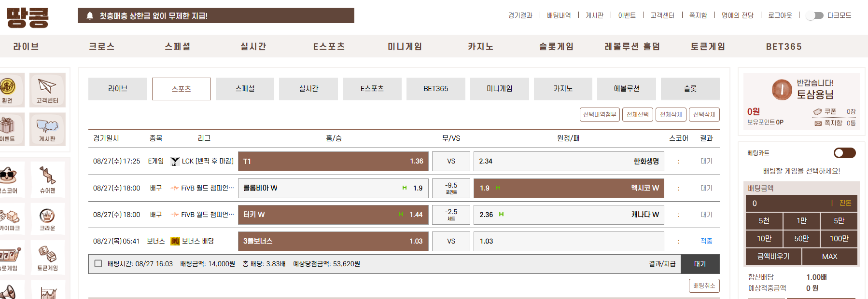Select the 라이브 tab in bet history
This screenshot has height=299, width=868.
point(118,89)
